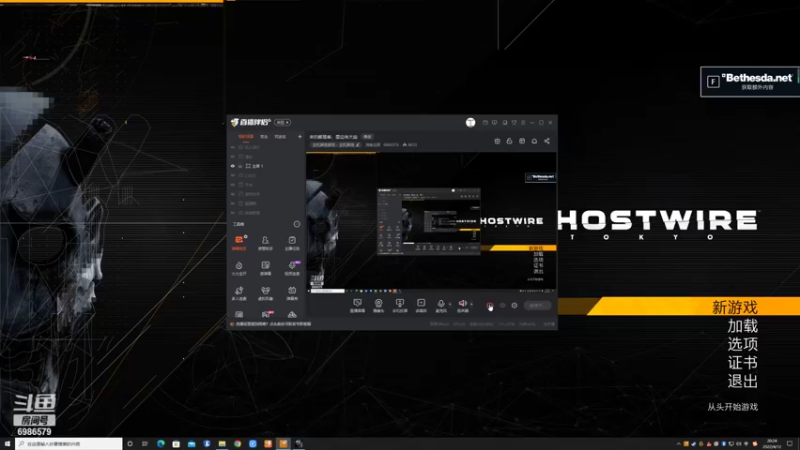The image size is (800, 450).
Task: Open the checklist task tool in toolbox
Action: pos(292,242)
